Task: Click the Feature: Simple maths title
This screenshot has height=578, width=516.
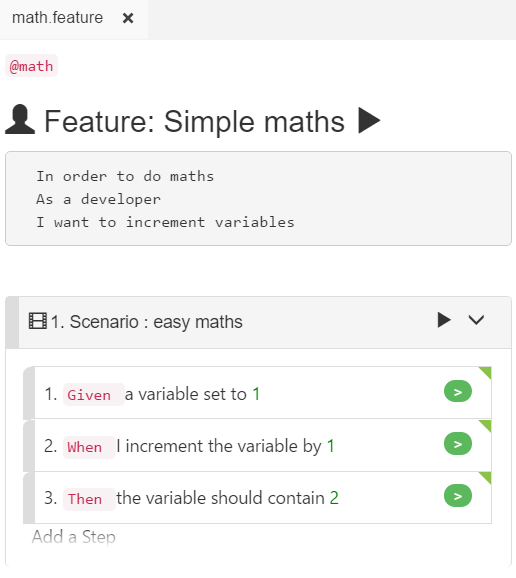Action: tap(194, 121)
